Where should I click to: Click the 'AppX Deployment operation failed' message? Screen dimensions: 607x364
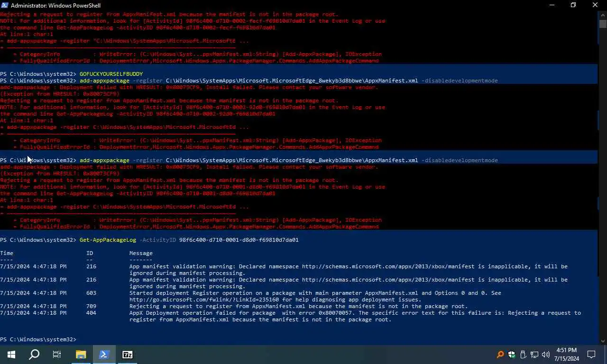tap(355, 316)
